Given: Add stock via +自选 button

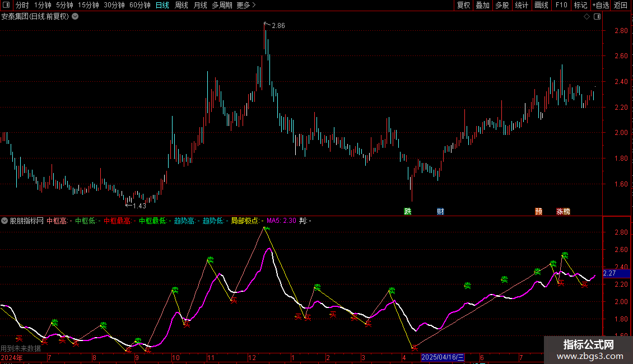Looking at the screenshot, I should [x=601, y=5].
